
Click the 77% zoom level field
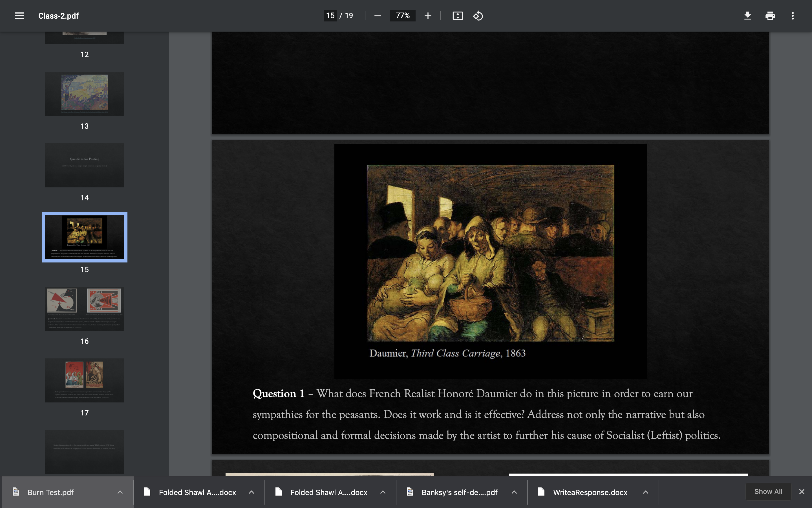pyautogui.click(x=403, y=16)
